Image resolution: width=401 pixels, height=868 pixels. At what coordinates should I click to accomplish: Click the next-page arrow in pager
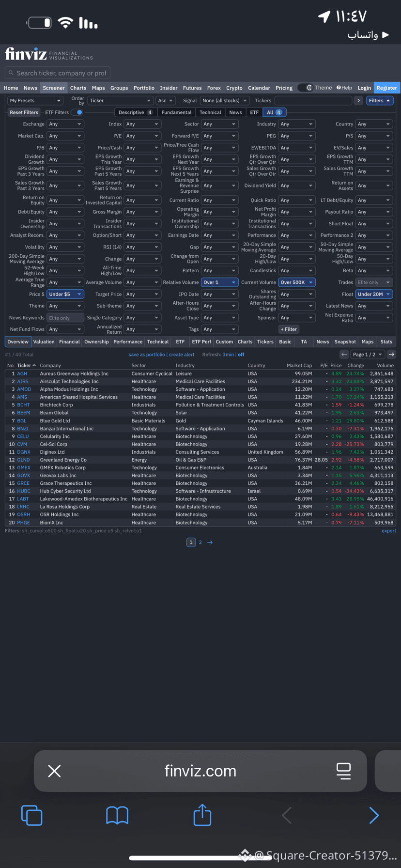coord(391,355)
